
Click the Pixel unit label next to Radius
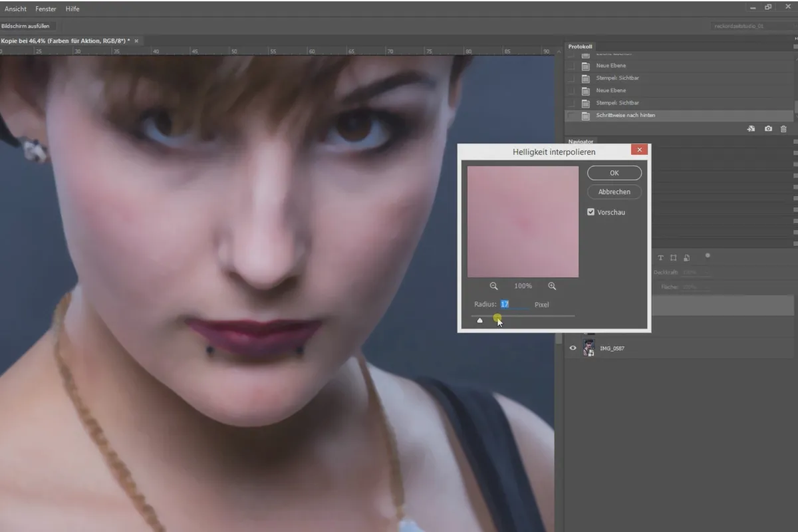[542, 305]
